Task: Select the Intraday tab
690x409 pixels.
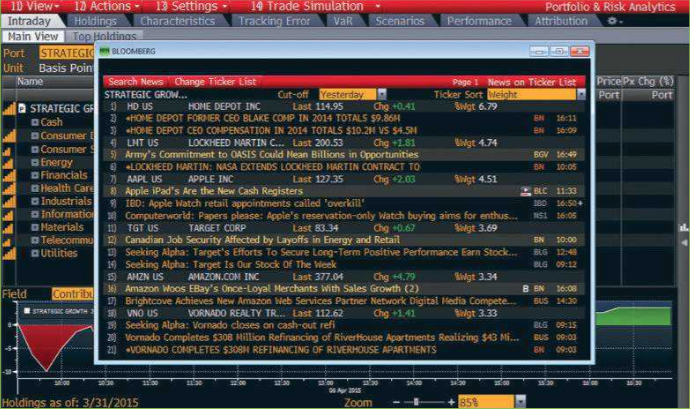Action: (29, 21)
